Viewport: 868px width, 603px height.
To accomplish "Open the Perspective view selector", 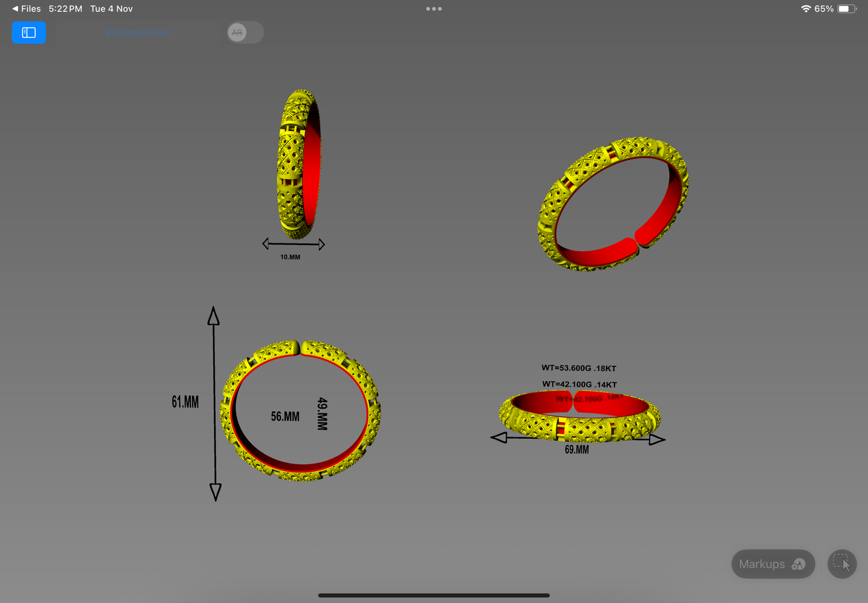I will click(138, 33).
